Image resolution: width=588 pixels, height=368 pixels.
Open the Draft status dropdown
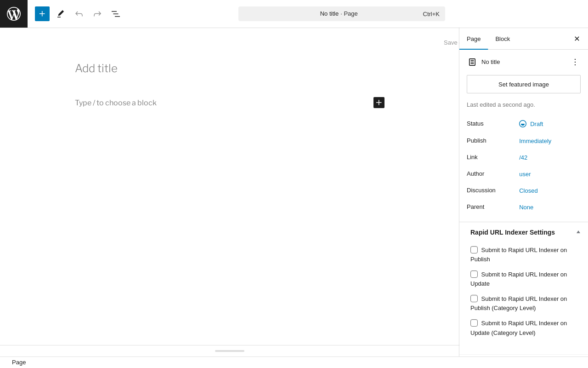click(531, 124)
